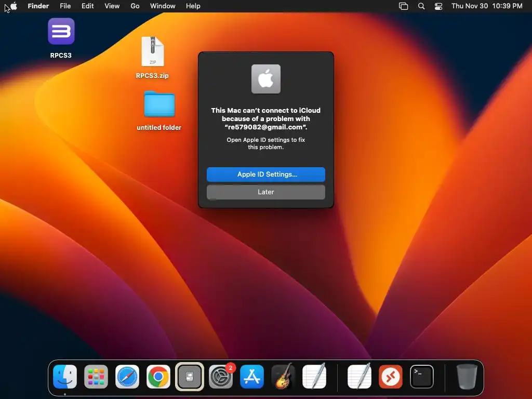Click the Apple logo in iCloud dialog
This screenshot has width=532, height=399.
click(x=266, y=79)
